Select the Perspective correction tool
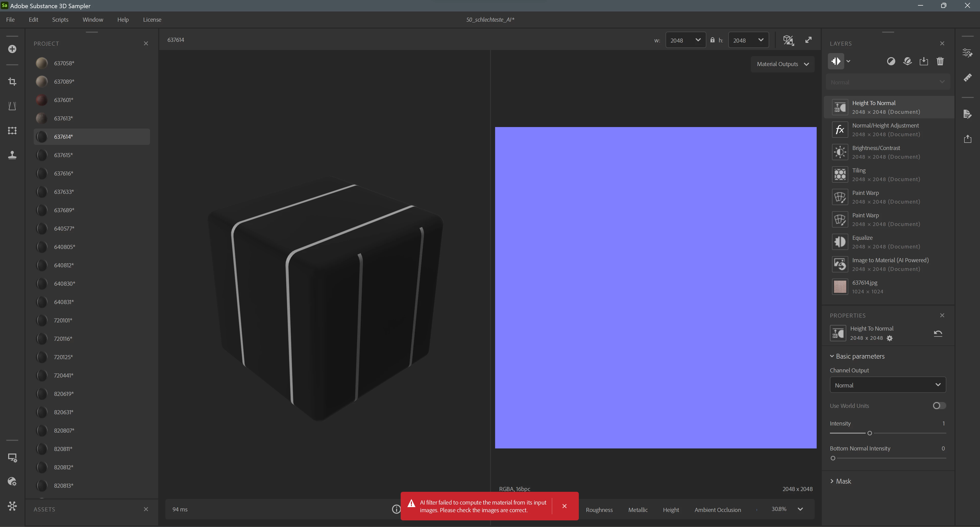980x527 pixels. tap(12, 106)
